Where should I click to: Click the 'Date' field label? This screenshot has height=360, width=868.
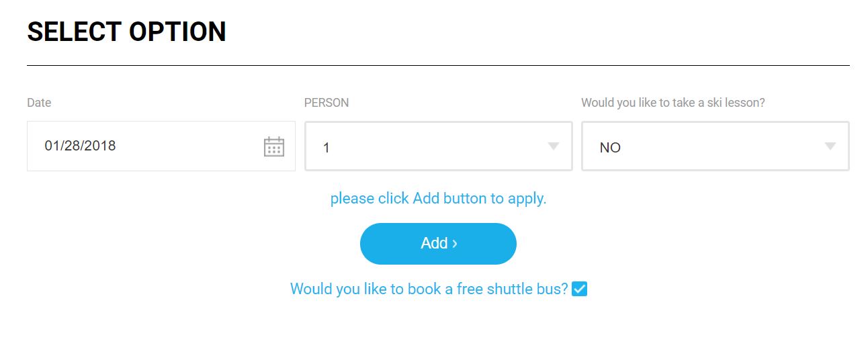(39, 103)
